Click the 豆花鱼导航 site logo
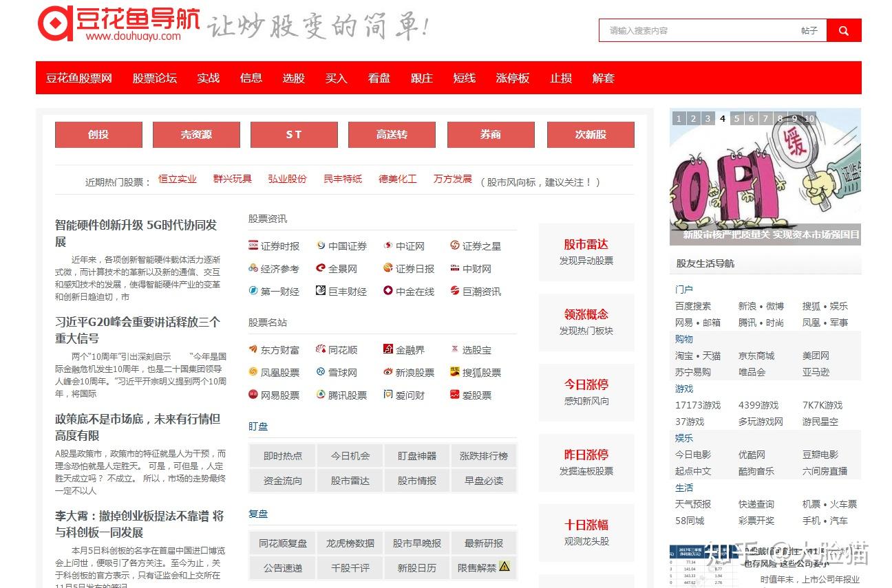 click(x=118, y=24)
